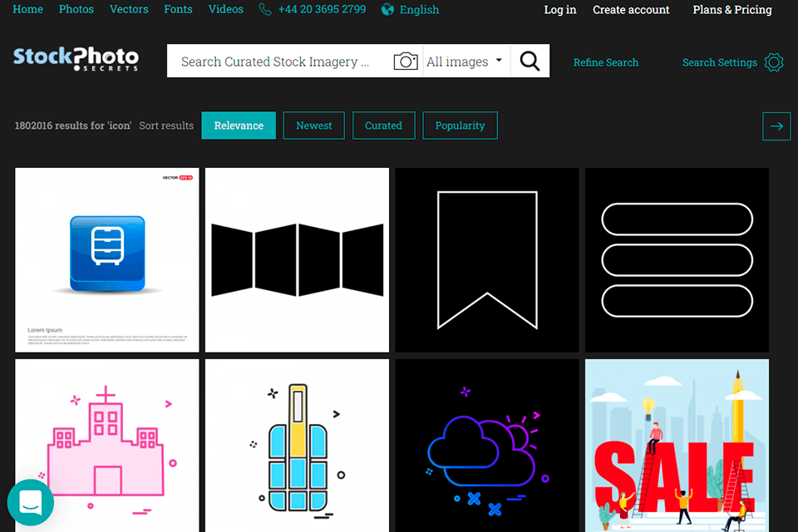Click Create account link
The width and height of the screenshot is (798, 532).
[x=631, y=10]
